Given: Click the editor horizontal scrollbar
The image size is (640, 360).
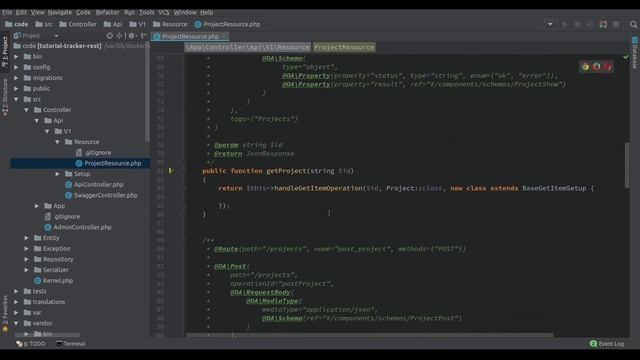Looking at the screenshot, I should (x=370, y=335).
